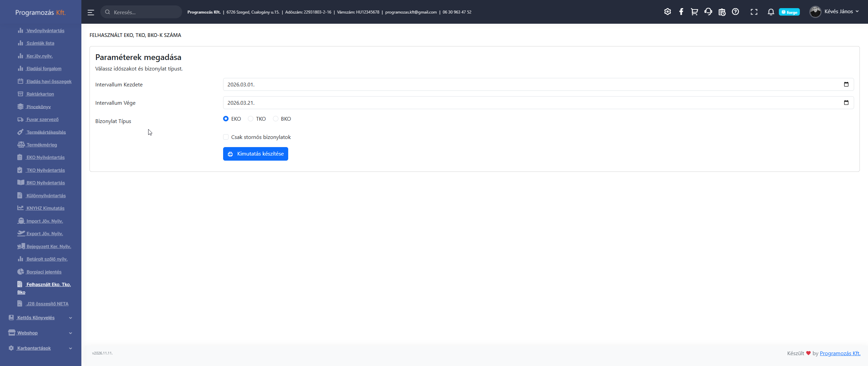Click the settings gear icon in top bar
This screenshot has height=366, width=868.
[667, 12]
